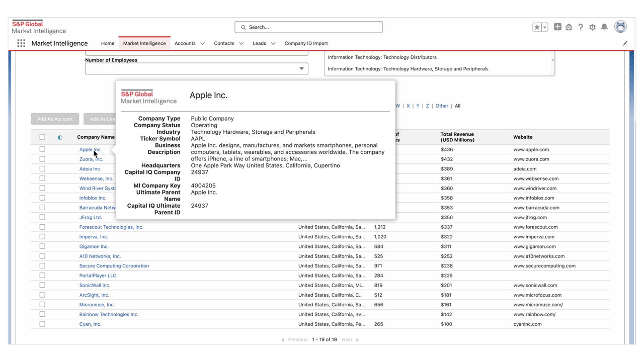Open the Setup gear icon
Viewport: 644px width, 362px height.
tap(592, 27)
